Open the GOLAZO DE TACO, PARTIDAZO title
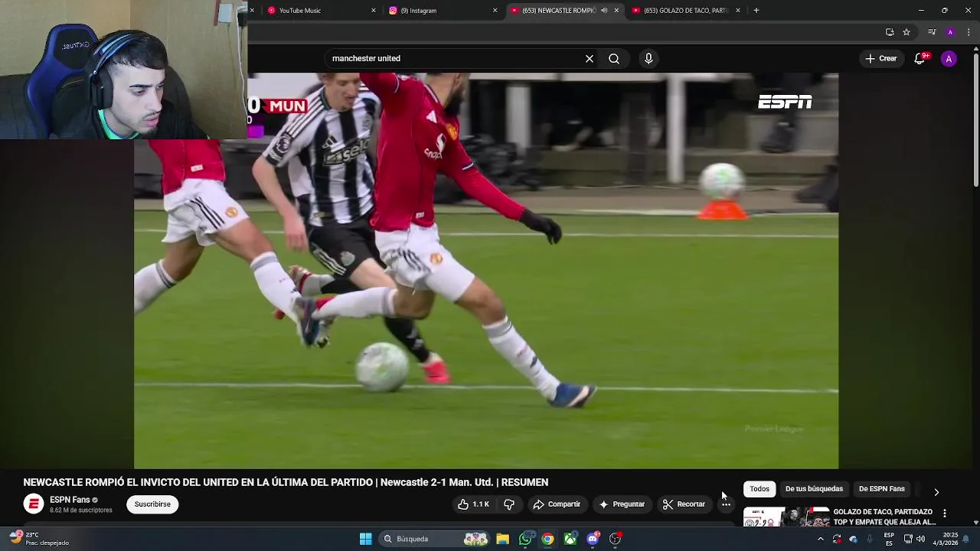The width and height of the screenshot is (980, 551). tap(884, 517)
